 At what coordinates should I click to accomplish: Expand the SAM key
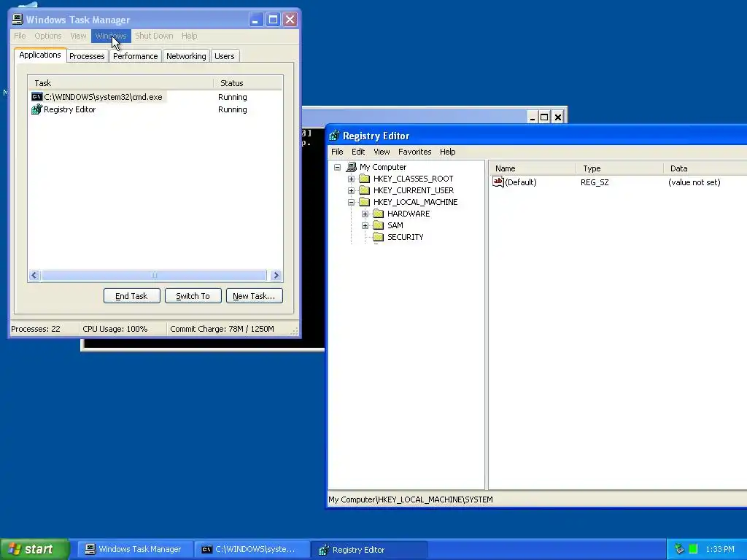tap(365, 226)
